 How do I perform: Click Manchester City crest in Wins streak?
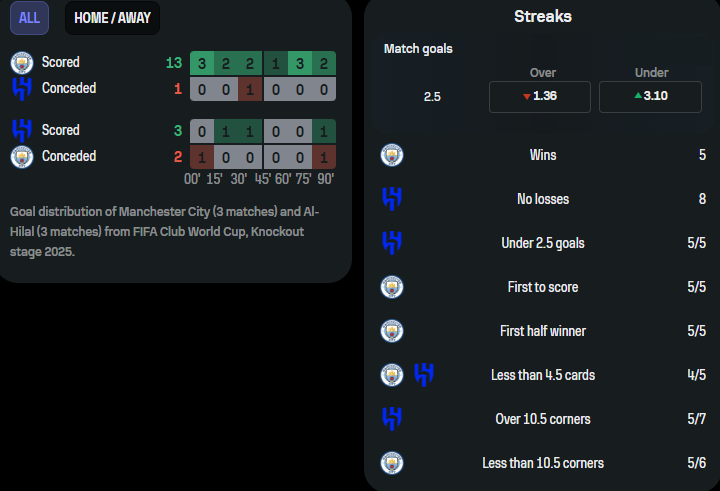pyautogui.click(x=392, y=155)
